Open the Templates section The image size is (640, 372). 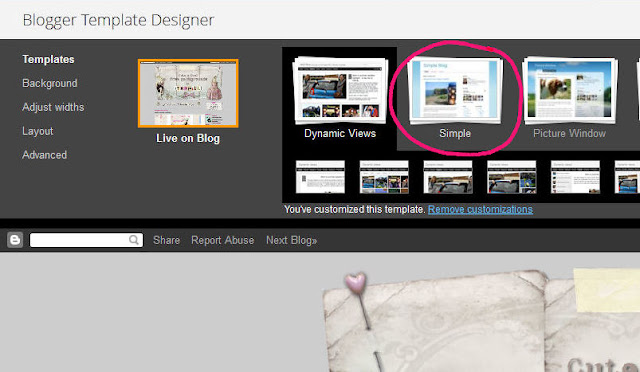coord(48,59)
